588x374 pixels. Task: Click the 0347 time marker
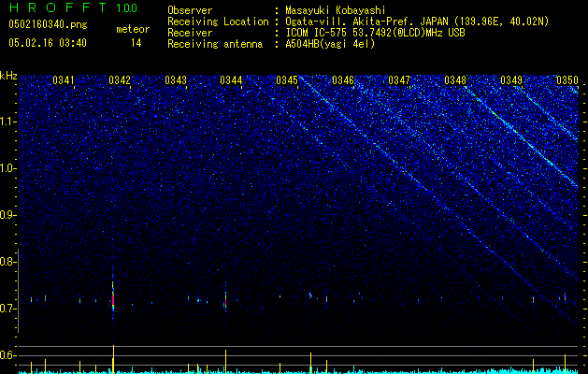click(399, 80)
